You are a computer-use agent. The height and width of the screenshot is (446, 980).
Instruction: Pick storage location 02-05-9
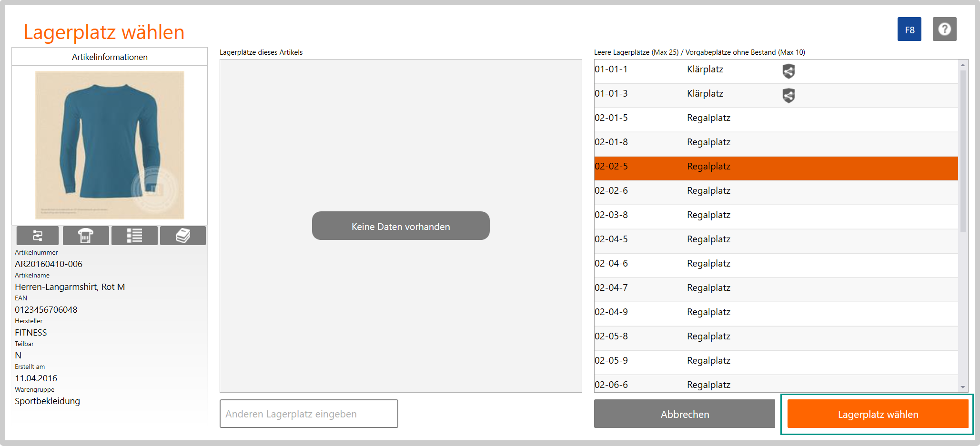click(x=611, y=361)
